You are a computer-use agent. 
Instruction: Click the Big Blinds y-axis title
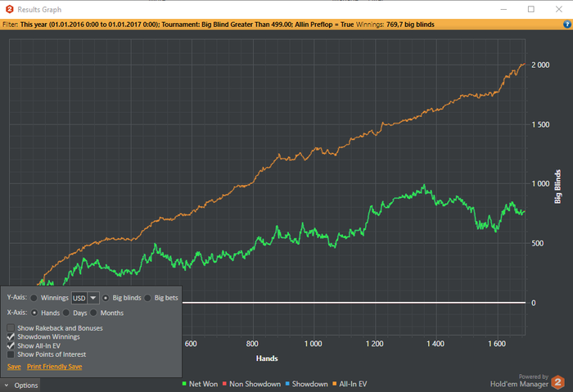point(557,187)
